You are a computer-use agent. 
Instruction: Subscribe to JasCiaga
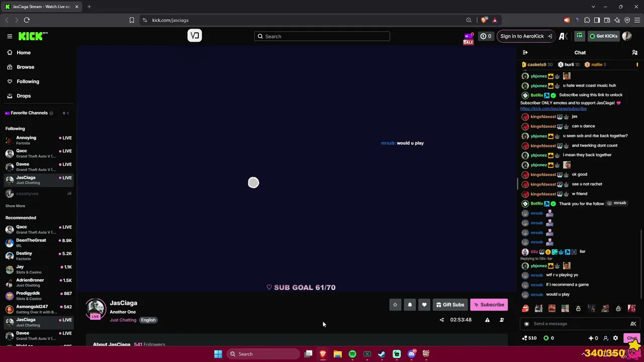(x=489, y=305)
